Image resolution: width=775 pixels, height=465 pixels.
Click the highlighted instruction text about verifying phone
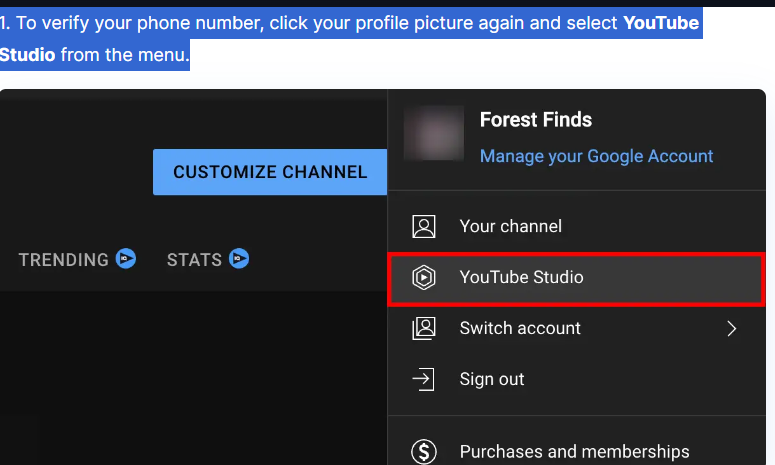click(351, 39)
